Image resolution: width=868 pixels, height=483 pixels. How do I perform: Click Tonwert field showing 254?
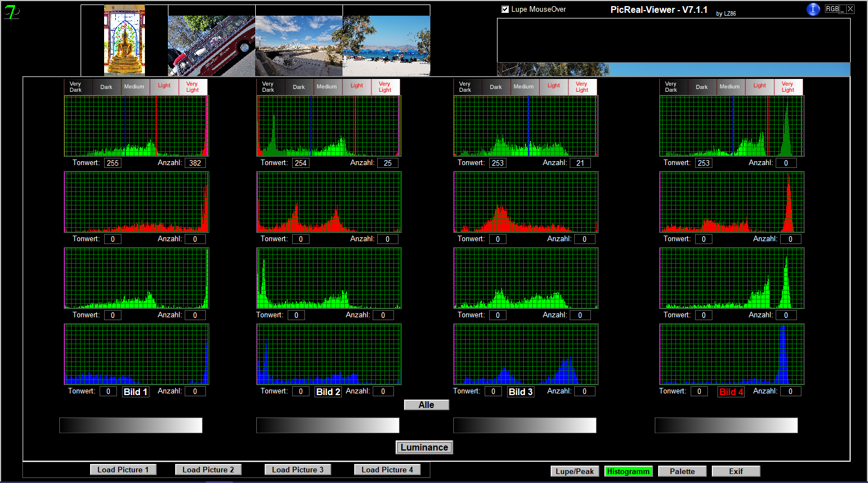[301, 163]
